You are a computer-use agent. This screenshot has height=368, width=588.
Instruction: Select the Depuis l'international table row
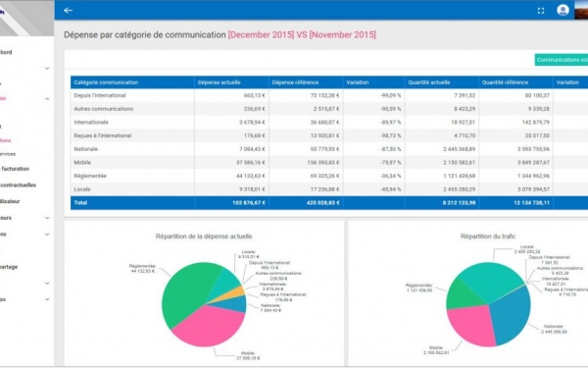(x=329, y=95)
